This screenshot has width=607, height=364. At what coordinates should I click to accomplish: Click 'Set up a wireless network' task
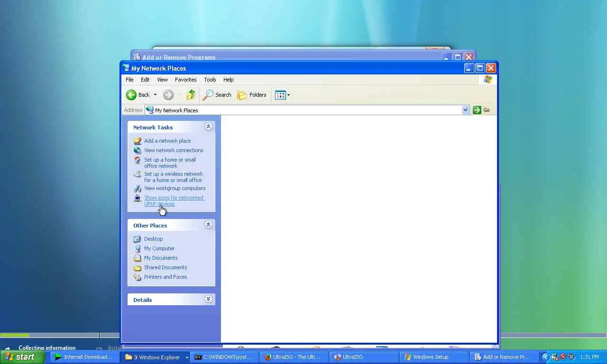pyautogui.click(x=174, y=177)
